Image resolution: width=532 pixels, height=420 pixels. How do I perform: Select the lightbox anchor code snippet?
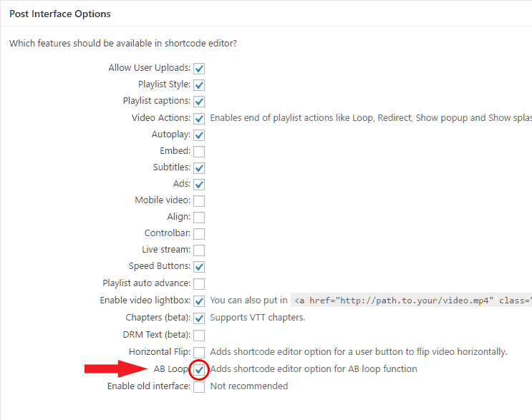tap(411, 301)
